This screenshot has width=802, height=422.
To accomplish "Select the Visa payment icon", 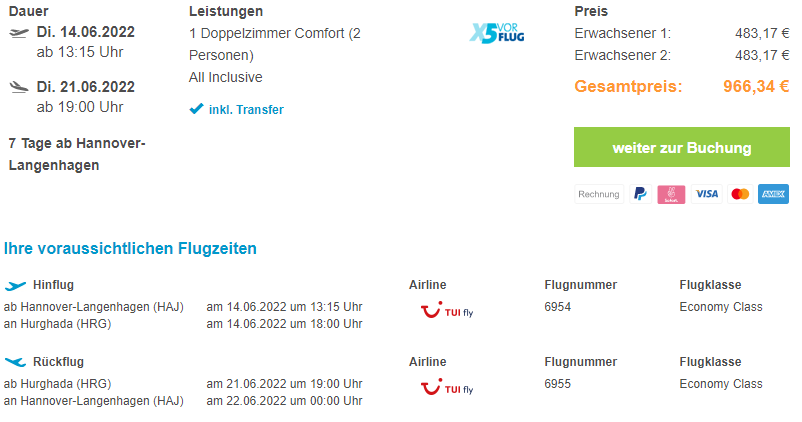I will coord(707,194).
